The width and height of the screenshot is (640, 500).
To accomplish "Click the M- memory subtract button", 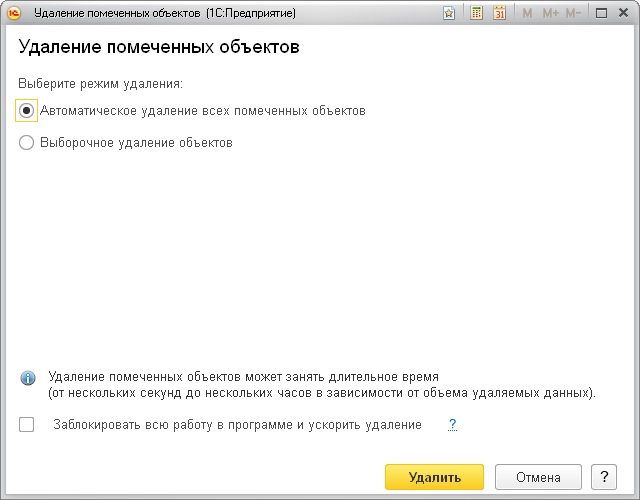I will pos(574,13).
